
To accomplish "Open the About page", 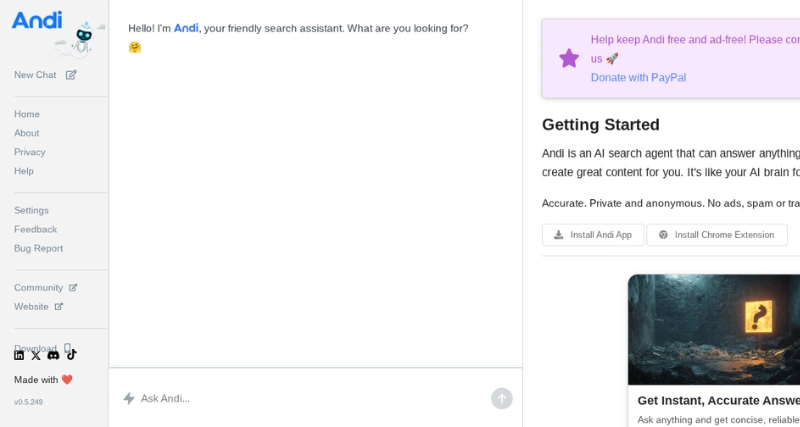I will pos(27,133).
